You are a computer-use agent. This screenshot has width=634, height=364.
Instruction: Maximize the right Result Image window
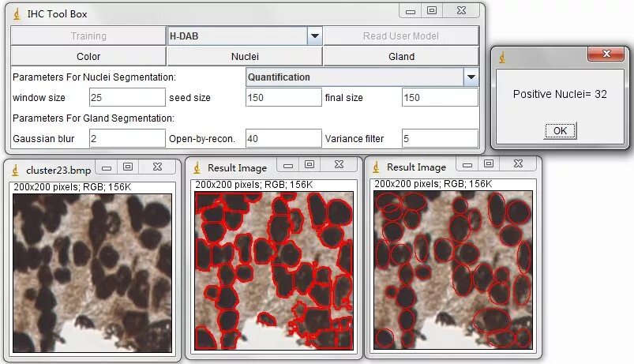489,163
